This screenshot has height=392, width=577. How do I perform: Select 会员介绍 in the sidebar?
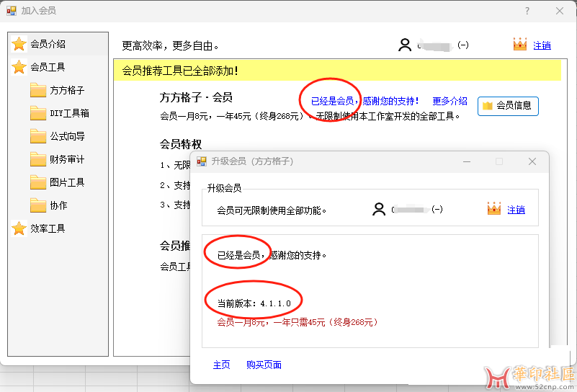pyautogui.click(x=48, y=44)
